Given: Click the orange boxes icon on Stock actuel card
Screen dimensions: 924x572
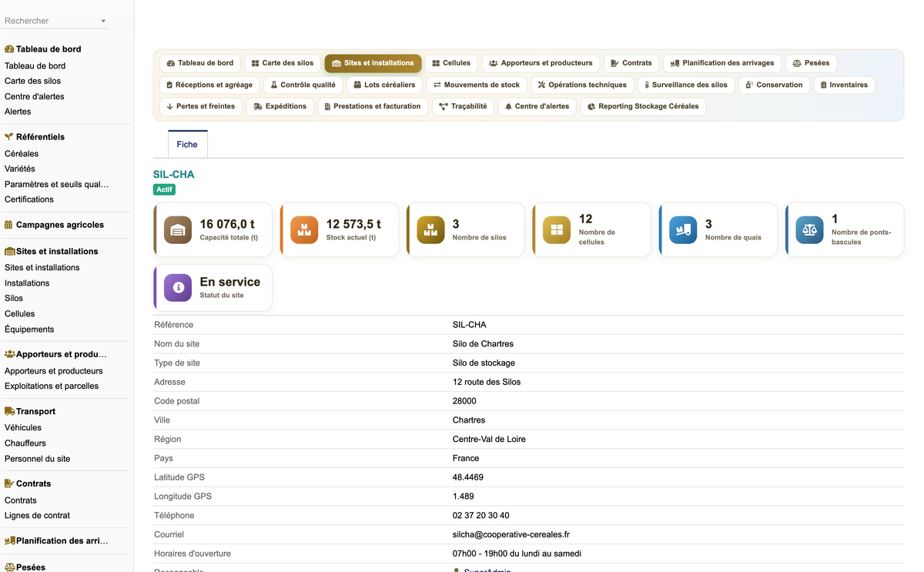Looking at the screenshot, I should click(x=304, y=229).
